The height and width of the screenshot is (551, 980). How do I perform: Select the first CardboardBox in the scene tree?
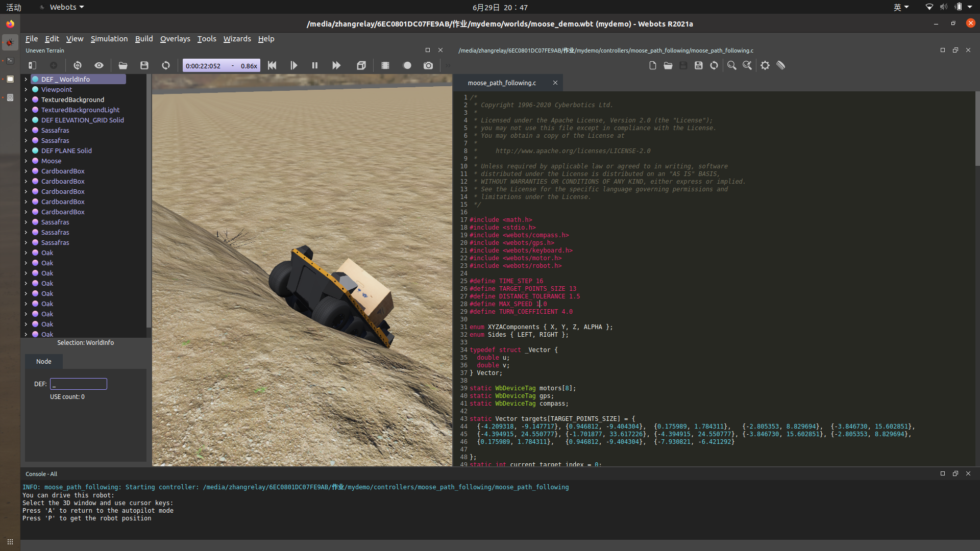coord(62,171)
